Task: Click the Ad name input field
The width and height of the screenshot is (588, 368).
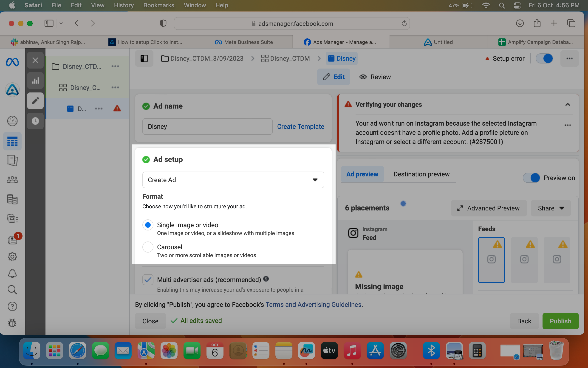Action: 207,126
